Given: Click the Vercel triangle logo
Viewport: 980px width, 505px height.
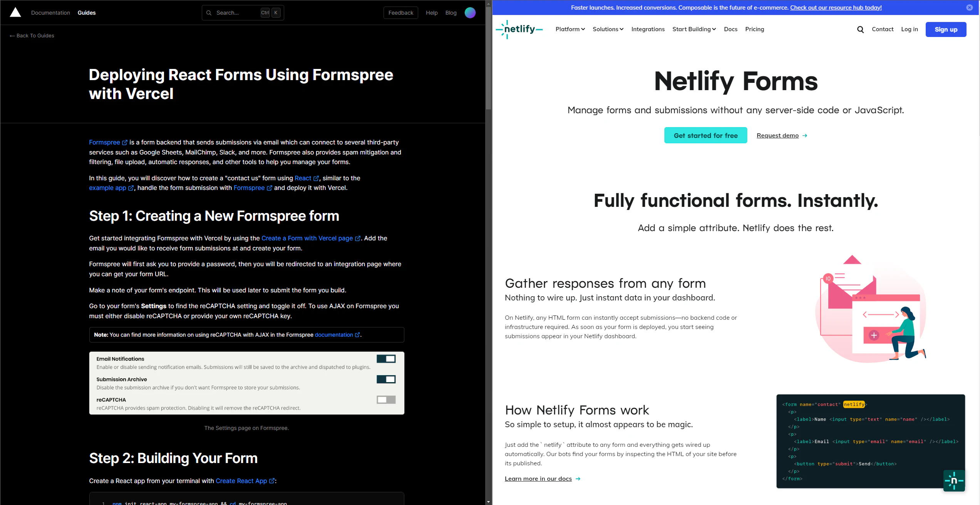Looking at the screenshot, I should coord(15,12).
